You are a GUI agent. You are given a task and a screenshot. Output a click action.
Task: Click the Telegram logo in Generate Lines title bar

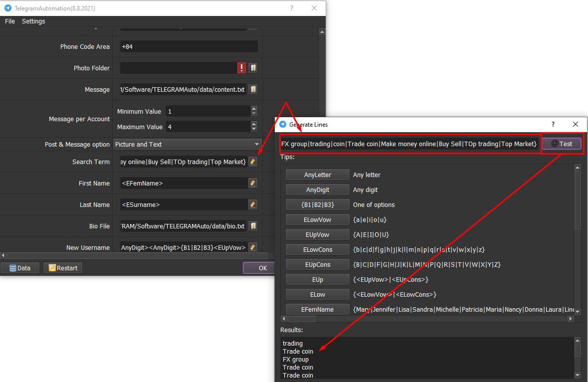click(283, 124)
